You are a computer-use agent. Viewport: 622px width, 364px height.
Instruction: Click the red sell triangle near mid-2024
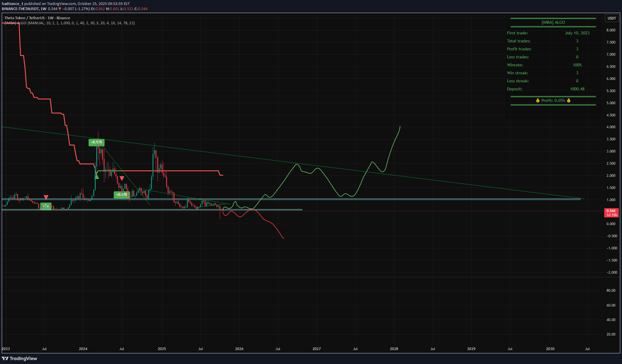point(122,178)
